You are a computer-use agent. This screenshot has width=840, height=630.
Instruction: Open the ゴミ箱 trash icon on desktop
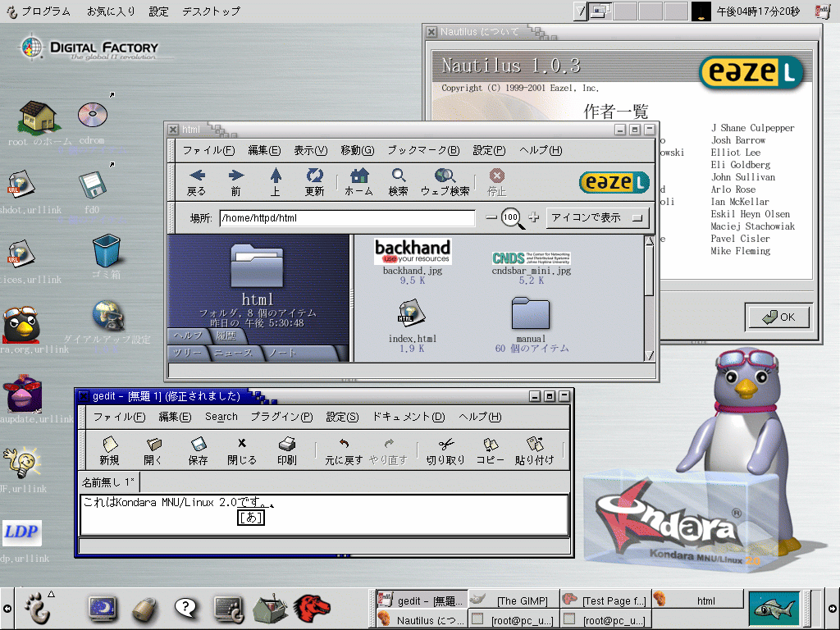point(106,251)
